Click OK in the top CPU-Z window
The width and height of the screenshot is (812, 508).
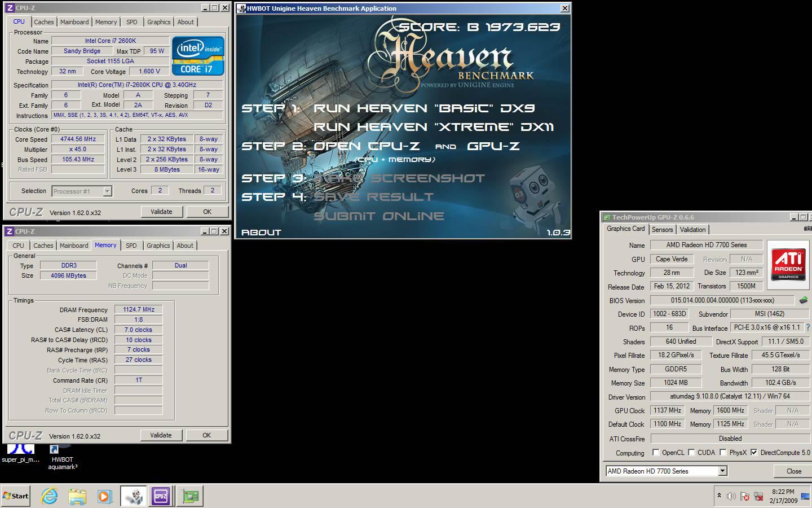tap(207, 212)
